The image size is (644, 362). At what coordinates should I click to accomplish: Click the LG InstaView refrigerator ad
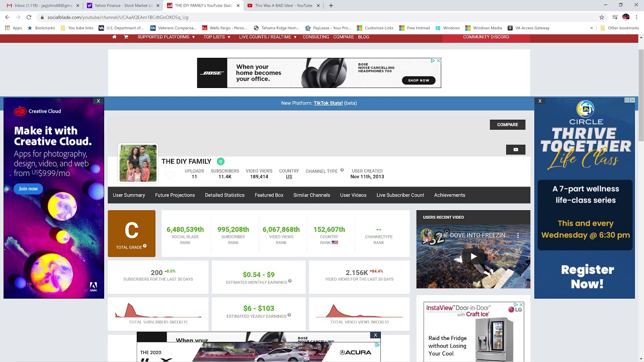coord(473,332)
